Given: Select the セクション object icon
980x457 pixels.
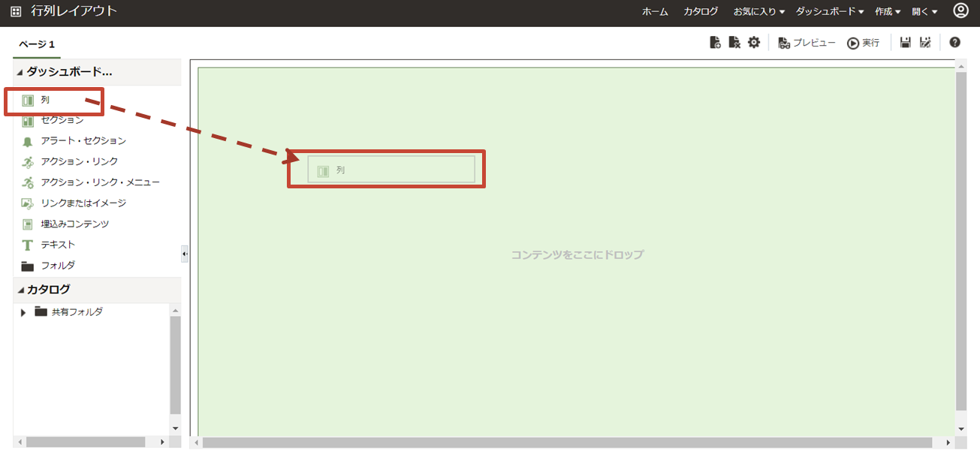Looking at the screenshot, I should point(28,120).
